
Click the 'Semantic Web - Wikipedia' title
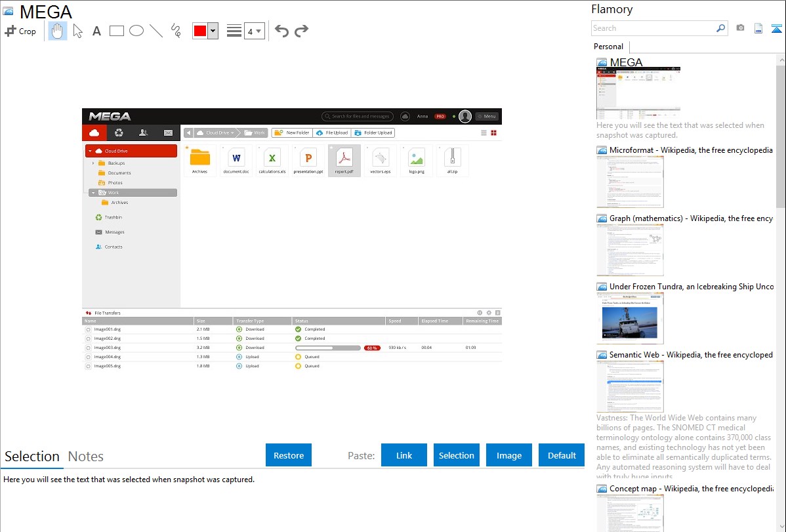[691, 355]
